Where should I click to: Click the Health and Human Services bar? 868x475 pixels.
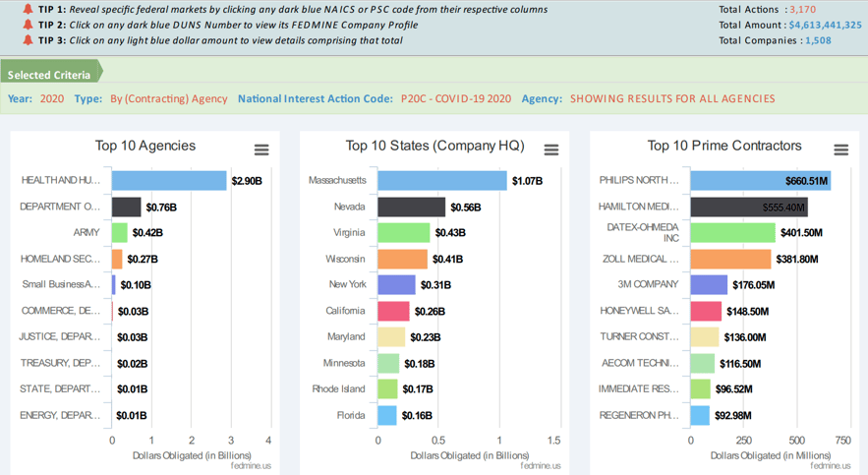point(169,181)
